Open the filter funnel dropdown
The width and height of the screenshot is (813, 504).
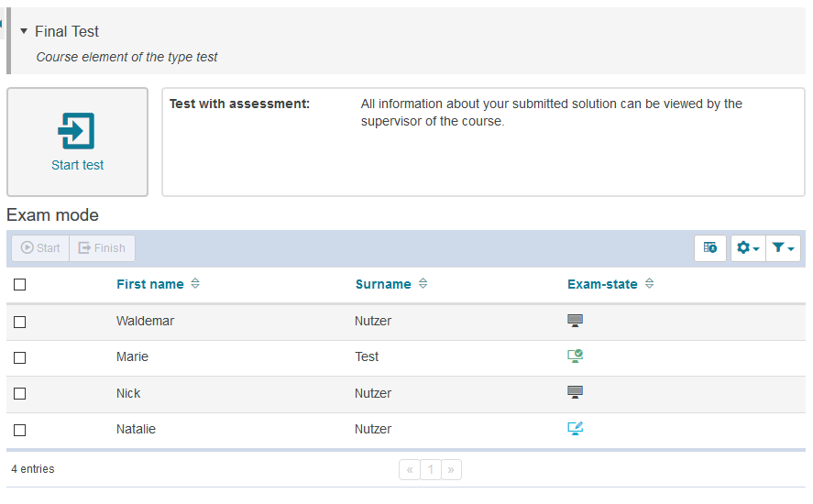point(783,247)
